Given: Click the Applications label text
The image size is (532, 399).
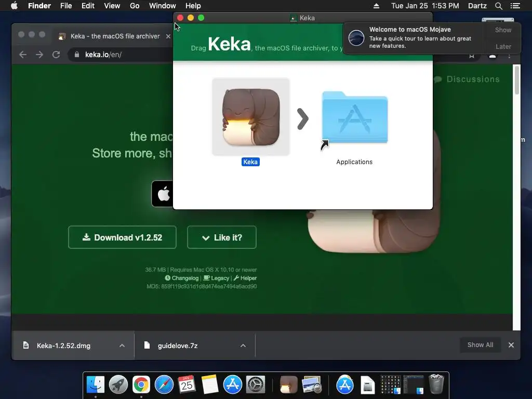Looking at the screenshot, I should [354, 162].
